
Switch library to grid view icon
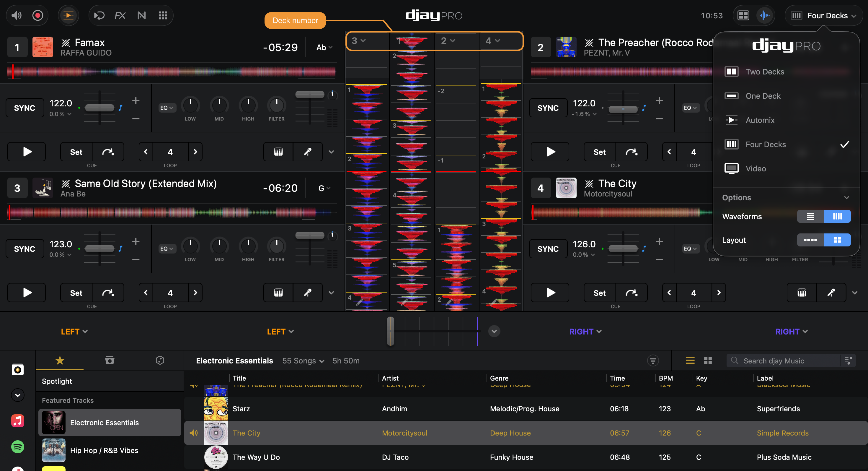coord(708,360)
